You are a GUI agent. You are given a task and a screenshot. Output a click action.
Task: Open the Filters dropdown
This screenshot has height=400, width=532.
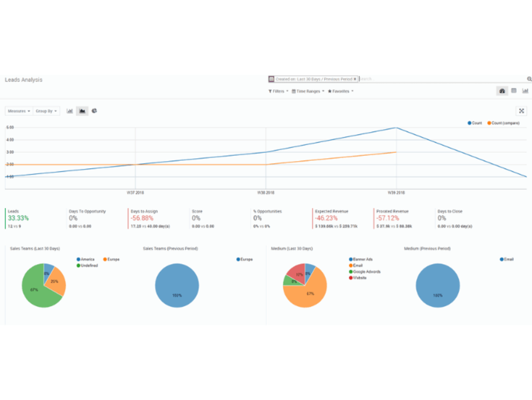tap(278, 91)
